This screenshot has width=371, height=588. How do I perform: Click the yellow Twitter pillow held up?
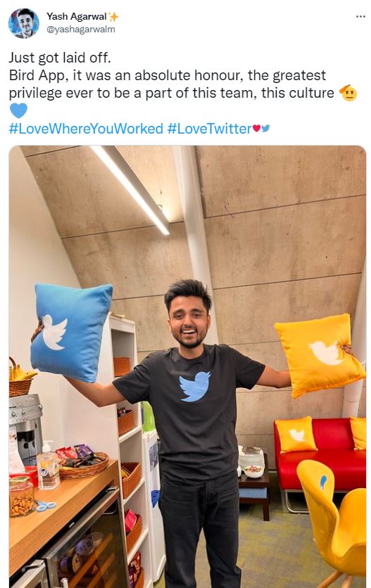tap(320, 354)
